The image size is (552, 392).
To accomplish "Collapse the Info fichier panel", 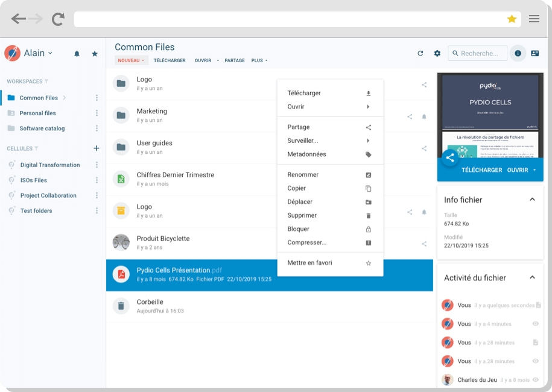I will click(532, 200).
